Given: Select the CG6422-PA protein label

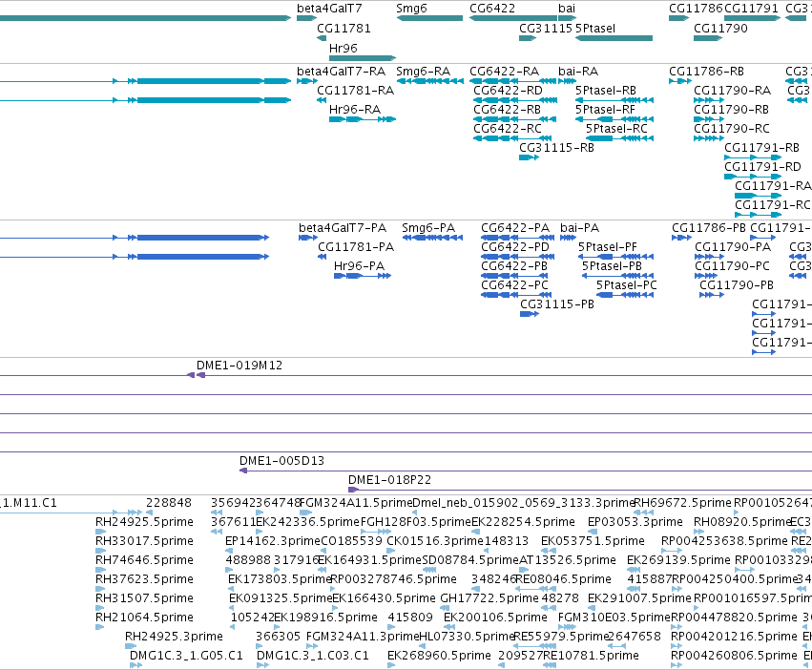Looking at the screenshot, I should pos(515,228).
